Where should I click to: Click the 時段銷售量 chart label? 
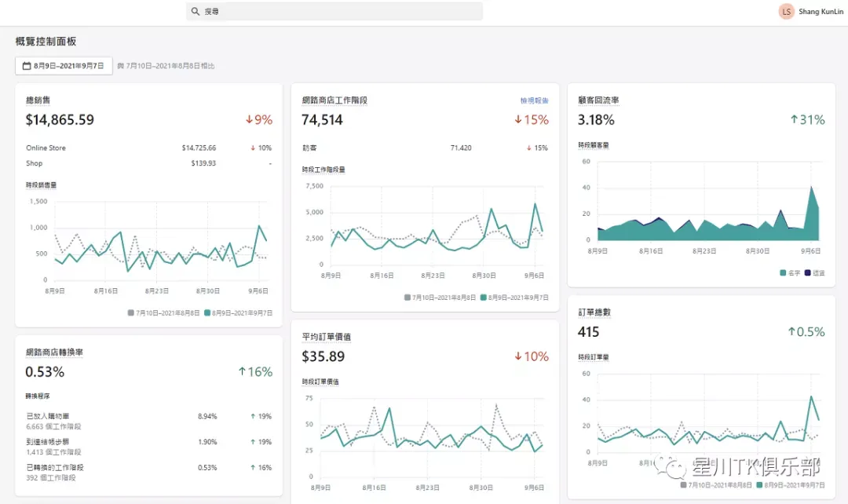(x=41, y=185)
